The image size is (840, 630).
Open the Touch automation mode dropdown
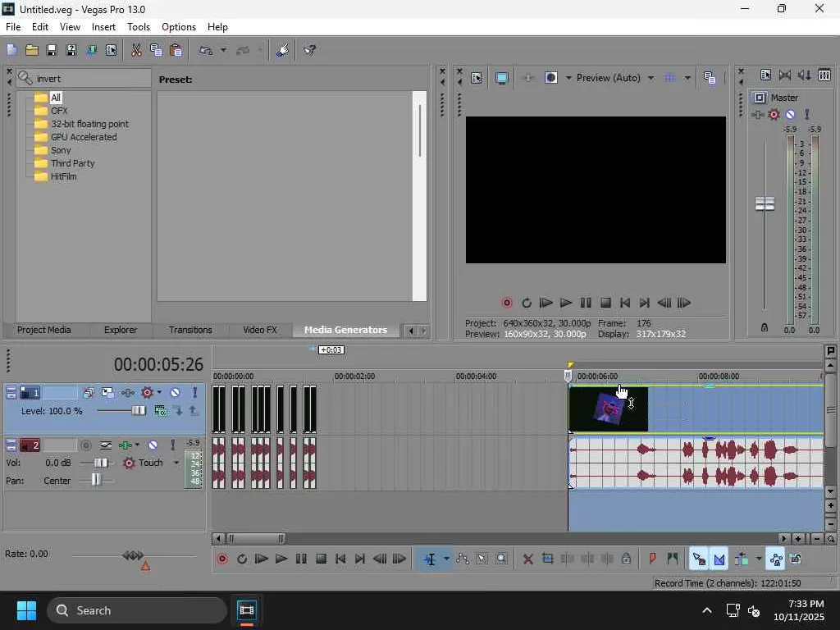tap(176, 463)
